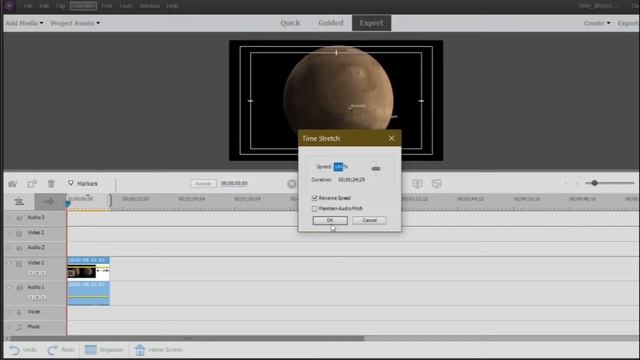Viewport: 640px width, 360px height.
Task: Toggle Audio 3 track speaker icon
Action: click(19, 218)
